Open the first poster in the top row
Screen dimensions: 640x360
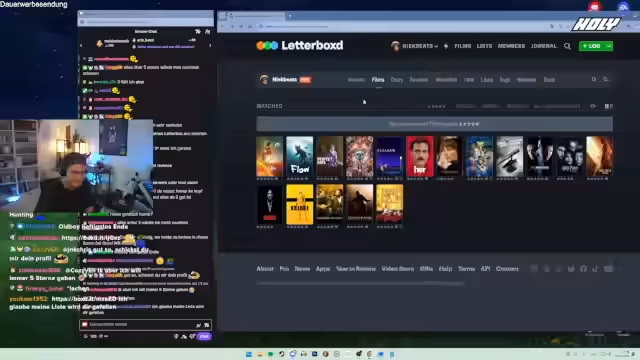269,156
